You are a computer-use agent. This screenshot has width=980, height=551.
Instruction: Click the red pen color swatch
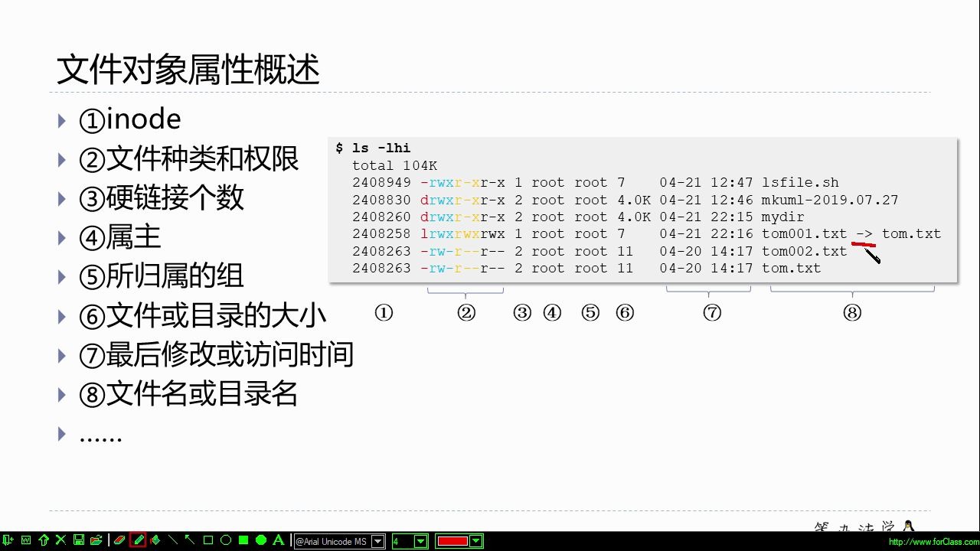point(452,541)
